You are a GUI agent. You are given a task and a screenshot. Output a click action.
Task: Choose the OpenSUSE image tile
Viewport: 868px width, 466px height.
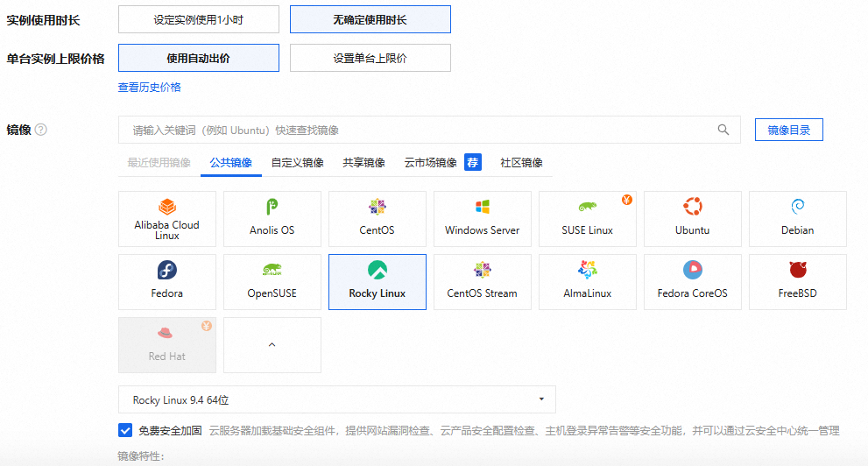click(x=272, y=282)
